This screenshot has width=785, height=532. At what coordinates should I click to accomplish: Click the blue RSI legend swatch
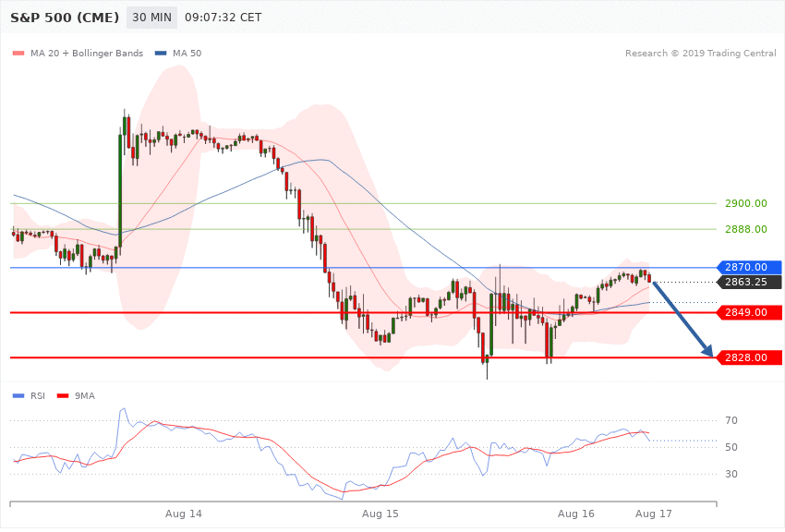[18, 396]
